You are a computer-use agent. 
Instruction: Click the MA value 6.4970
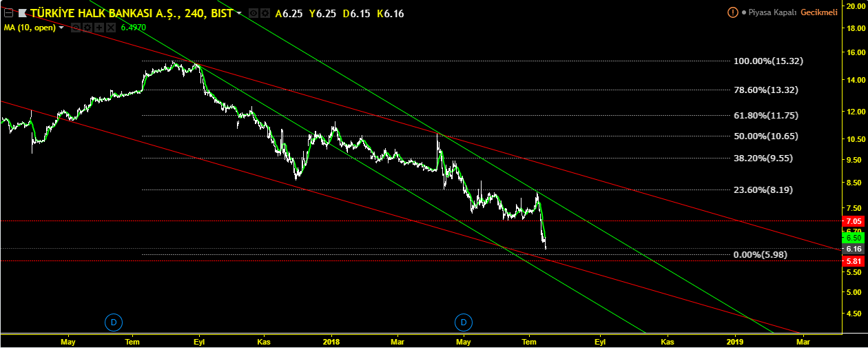pyautogui.click(x=133, y=28)
